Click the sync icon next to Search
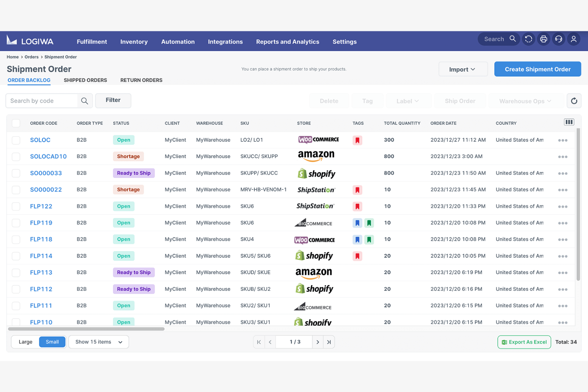 pos(528,39)
